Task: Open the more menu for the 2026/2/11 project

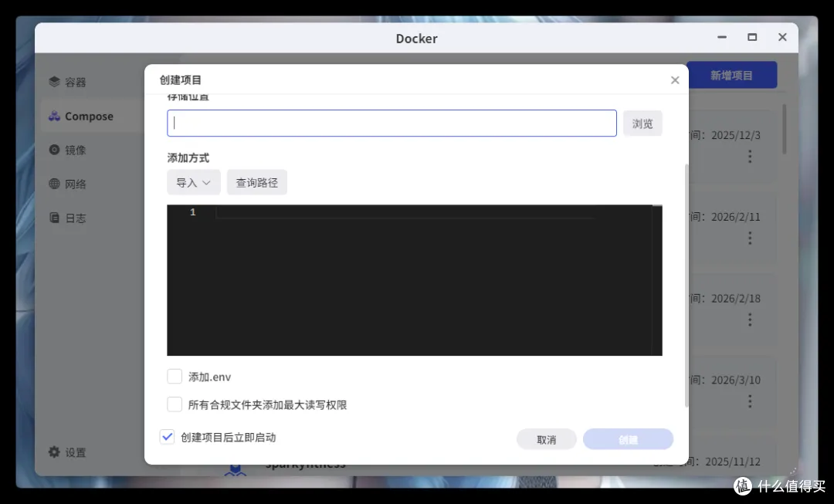Action: tap(750, 238)
